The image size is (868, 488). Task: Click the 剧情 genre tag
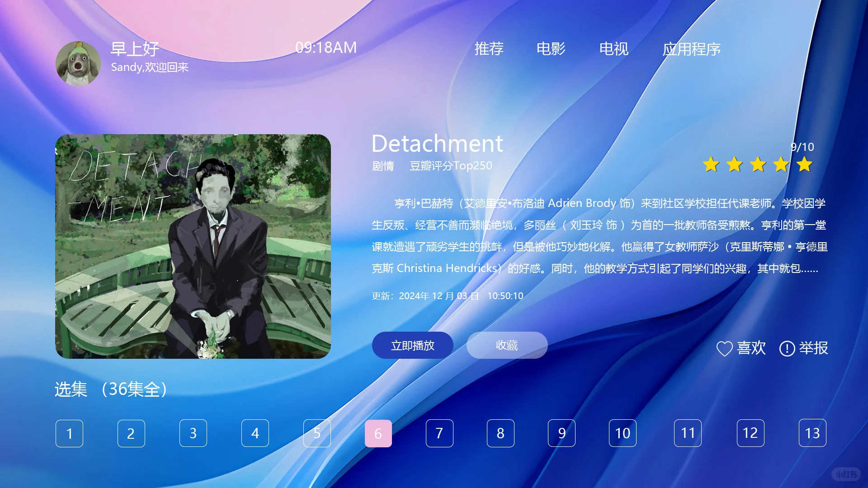click(383, 166)
